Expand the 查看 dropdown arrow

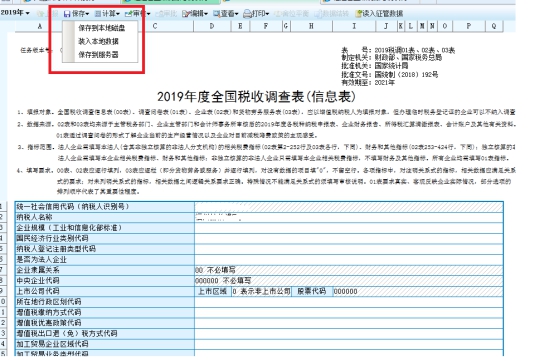point(236,14)
